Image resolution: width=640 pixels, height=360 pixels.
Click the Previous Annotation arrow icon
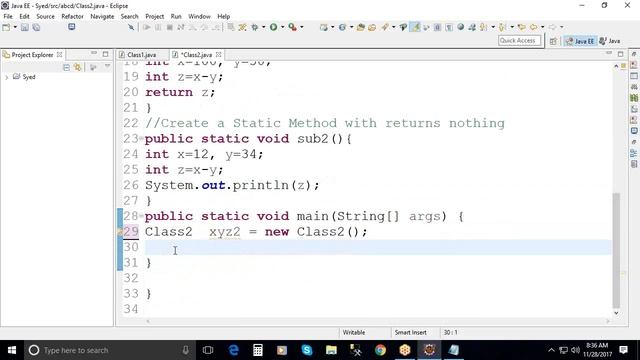pyautogui.click(x=502, y=27)
